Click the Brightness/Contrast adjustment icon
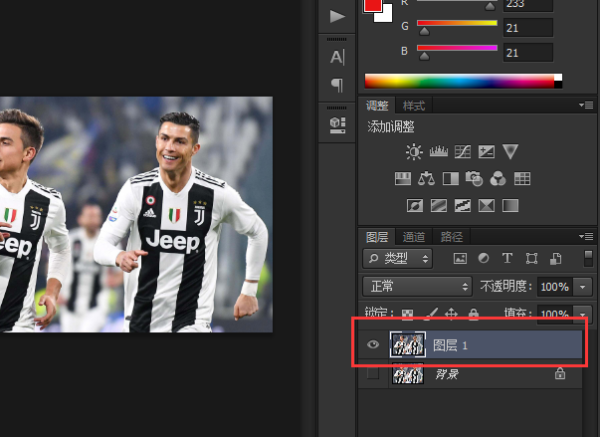Viewport: 600px width, 437px height. [x=414, y=152]
